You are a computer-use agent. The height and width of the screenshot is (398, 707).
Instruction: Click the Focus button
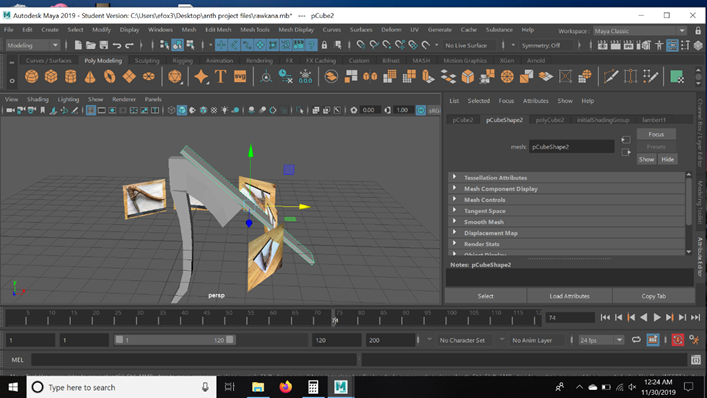point(656,134)
